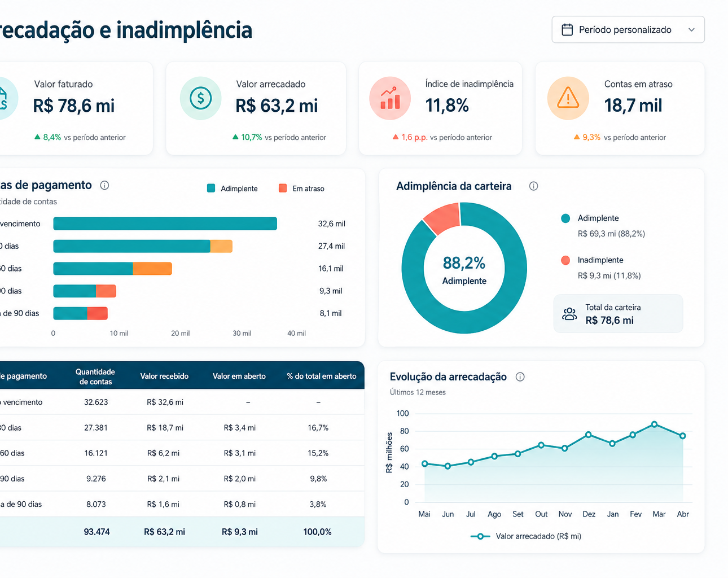
Task: Click the red segment of the 8,1 mil bar
Action: click(x=97, y=313)
